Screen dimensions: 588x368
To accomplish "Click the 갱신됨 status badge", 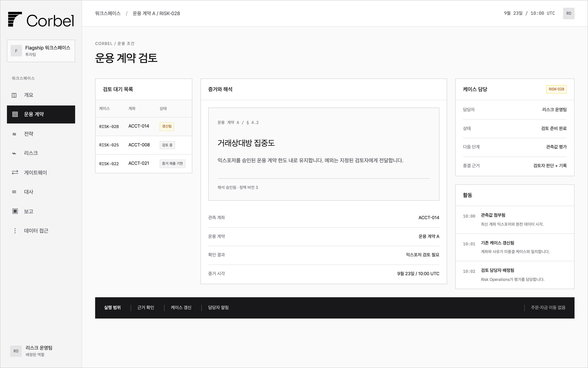I will [x=167, y=126].
